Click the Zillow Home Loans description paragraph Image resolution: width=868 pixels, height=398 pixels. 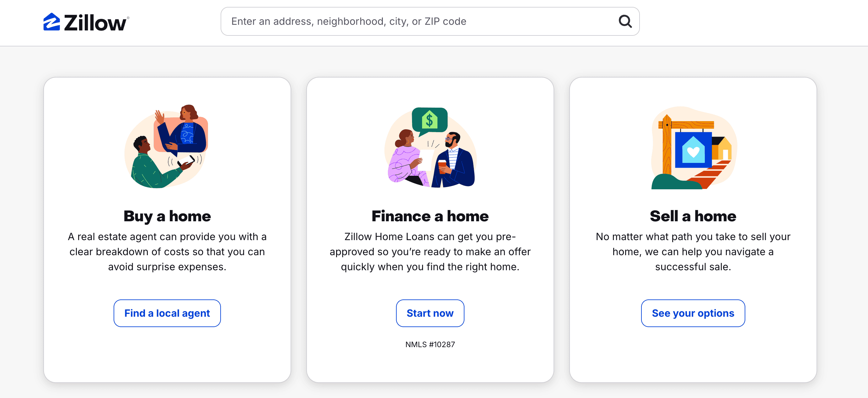point(430,252)
